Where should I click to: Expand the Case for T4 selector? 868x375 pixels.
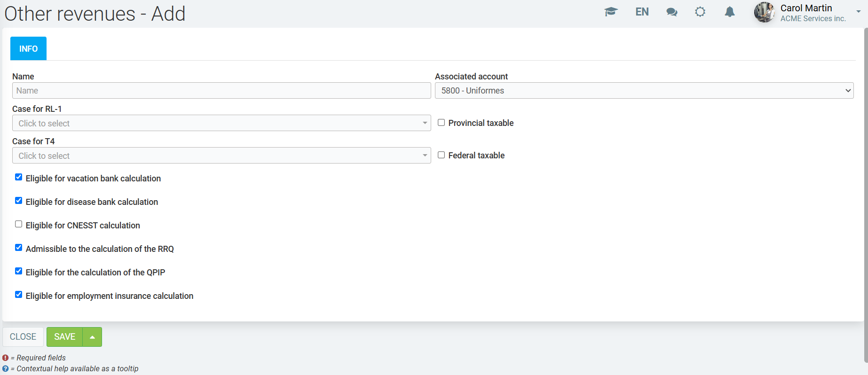pos(221,156)
